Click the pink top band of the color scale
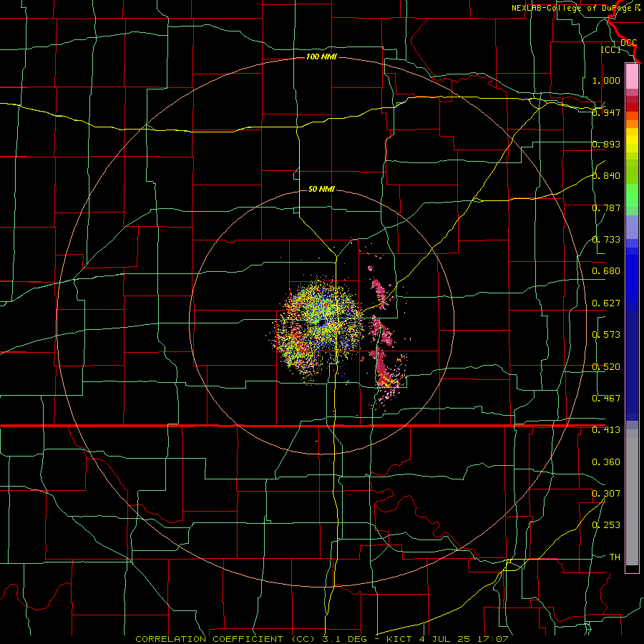 632,77
